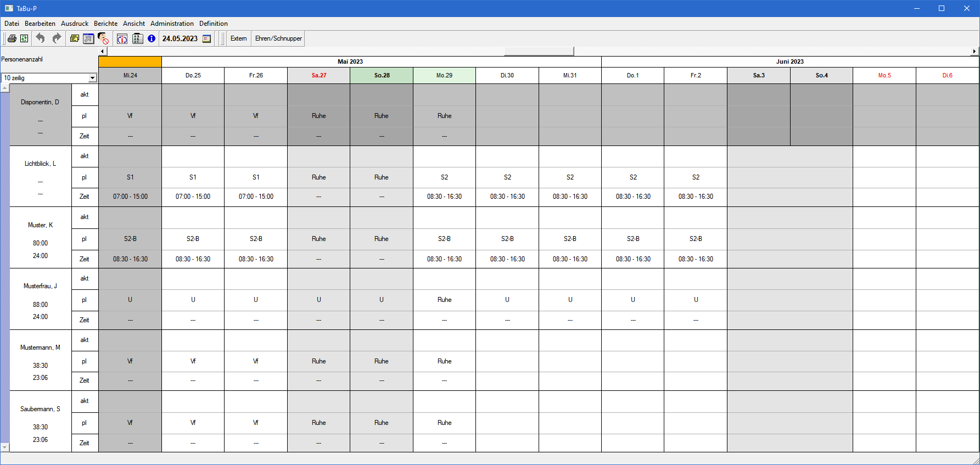This screenshot has width=980, height=465.
Task: Open the yellow notes icon
Action: pos(74,38)
